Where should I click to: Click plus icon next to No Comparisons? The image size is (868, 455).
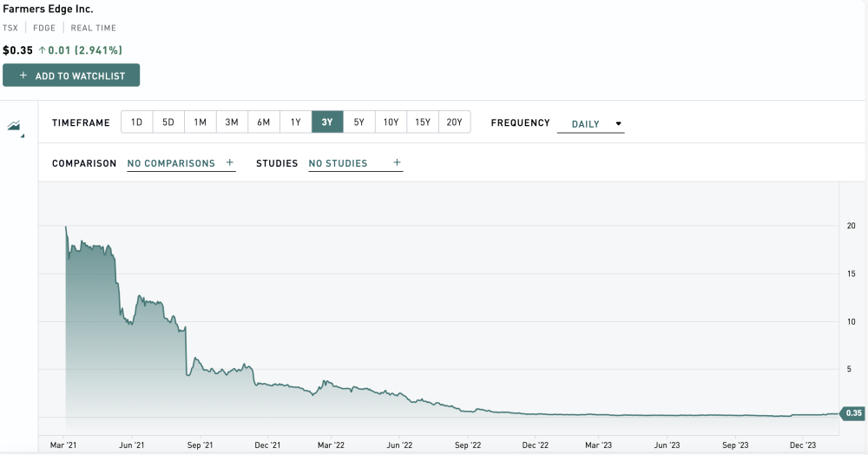pos(230,162)
